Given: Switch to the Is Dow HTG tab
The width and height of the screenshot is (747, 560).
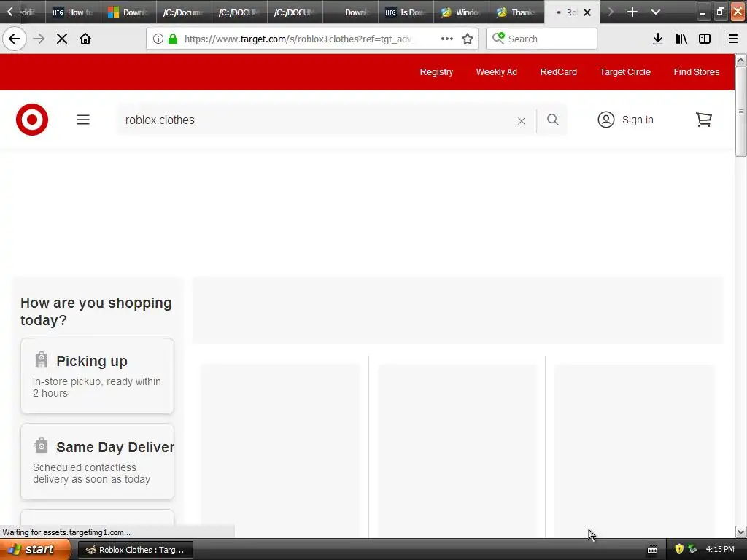Looking at the screenshot, I should 406,12.
